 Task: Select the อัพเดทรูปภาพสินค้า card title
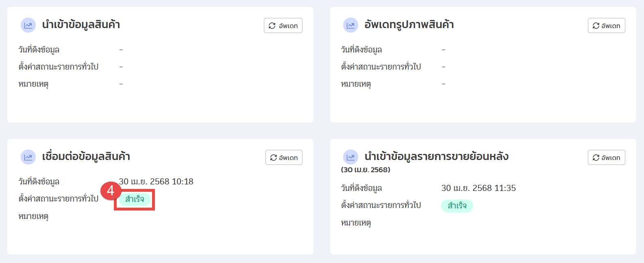pos(409,25)
